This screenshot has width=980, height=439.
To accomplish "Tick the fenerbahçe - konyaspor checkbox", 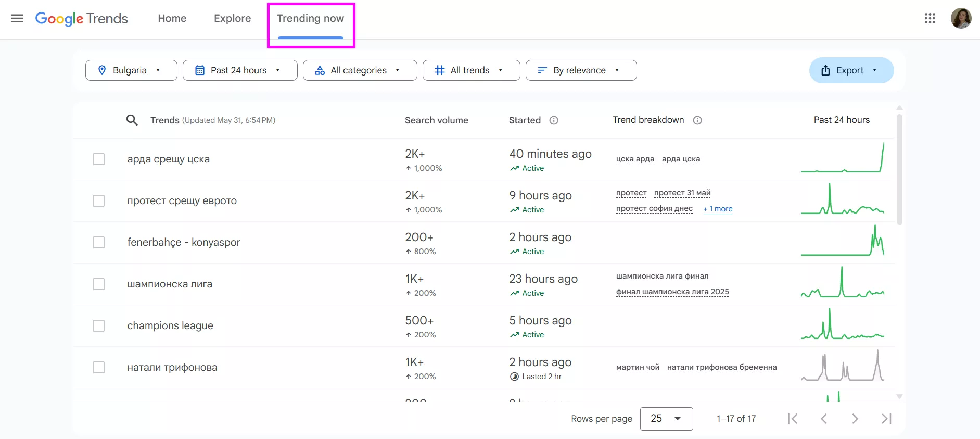I will coord(98,242).
